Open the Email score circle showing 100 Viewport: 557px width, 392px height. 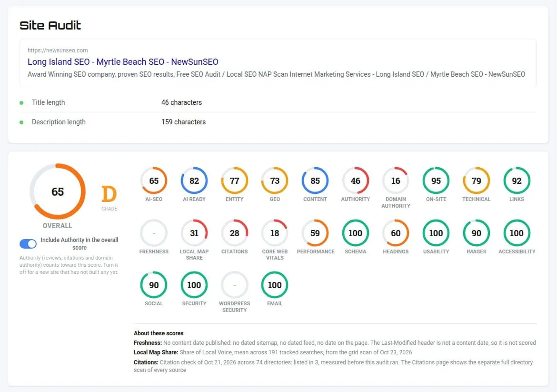pyautogui.click(x=275, y=285)
